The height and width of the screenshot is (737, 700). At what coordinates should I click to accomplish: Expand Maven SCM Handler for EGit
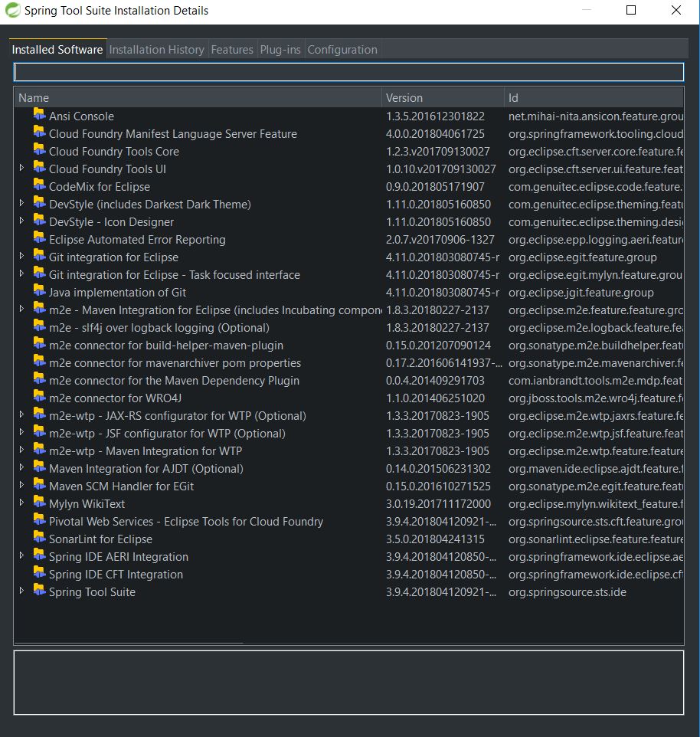tap(21, 485)
